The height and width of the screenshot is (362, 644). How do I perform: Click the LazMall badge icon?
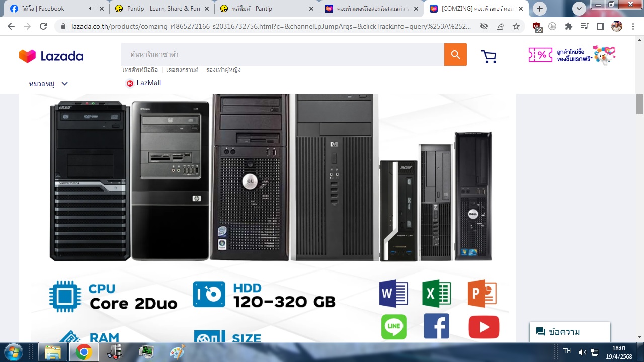[x=130, y=83]
